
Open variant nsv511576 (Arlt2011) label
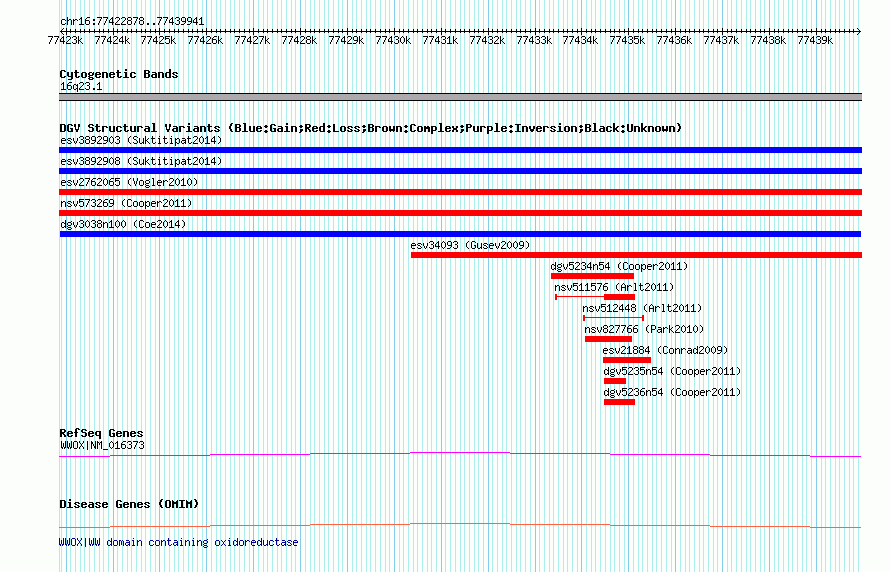pos(614,287)
